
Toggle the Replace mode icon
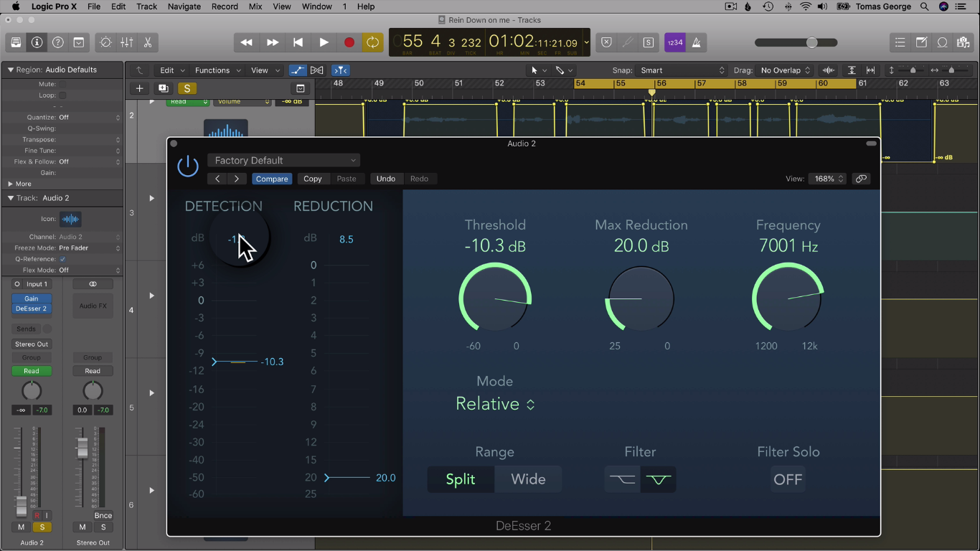(x=606, y=42)
